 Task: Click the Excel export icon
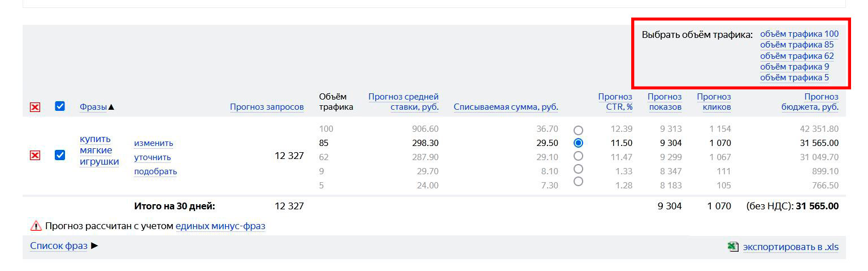733,247
